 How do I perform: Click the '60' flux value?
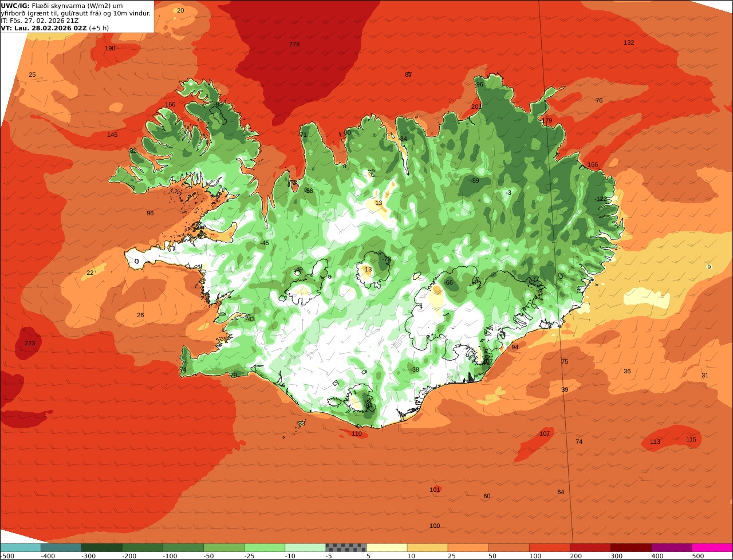click(x=487, y=496)
